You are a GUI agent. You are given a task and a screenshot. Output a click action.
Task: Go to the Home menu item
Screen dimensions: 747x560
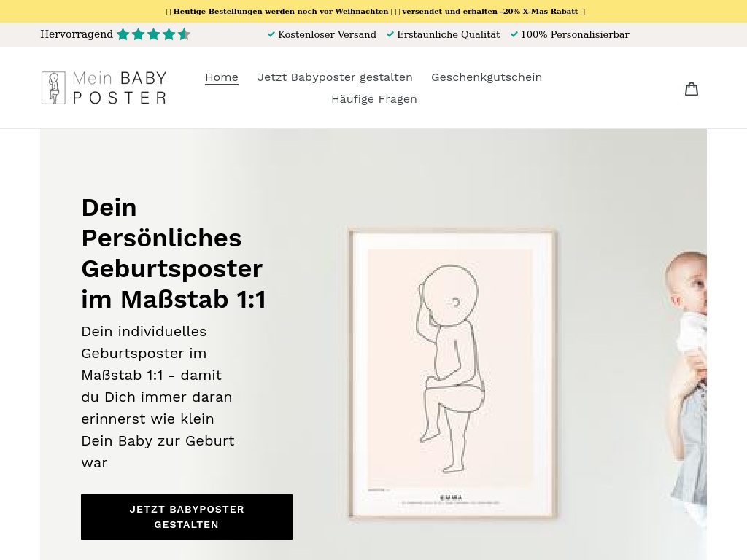222,77
